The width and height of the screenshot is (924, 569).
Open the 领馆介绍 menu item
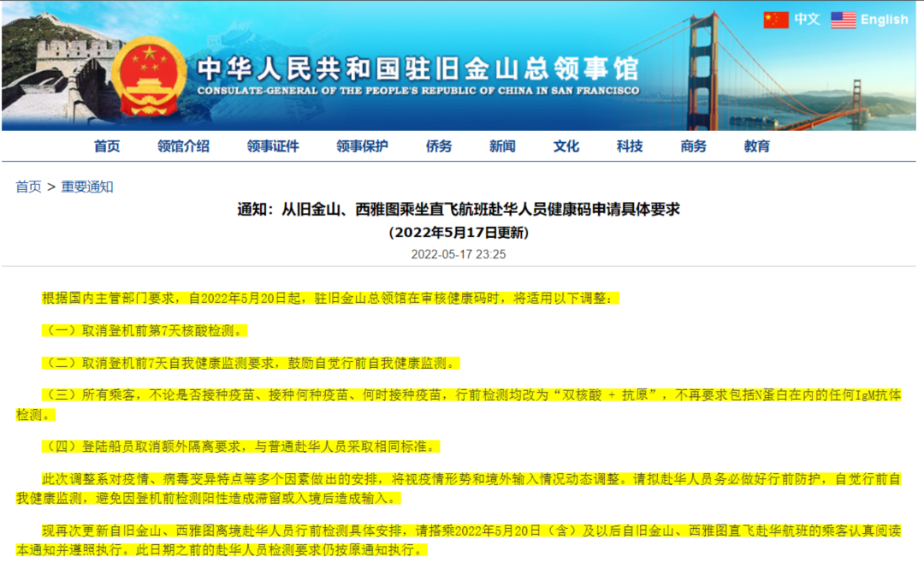tap(183, 146)
